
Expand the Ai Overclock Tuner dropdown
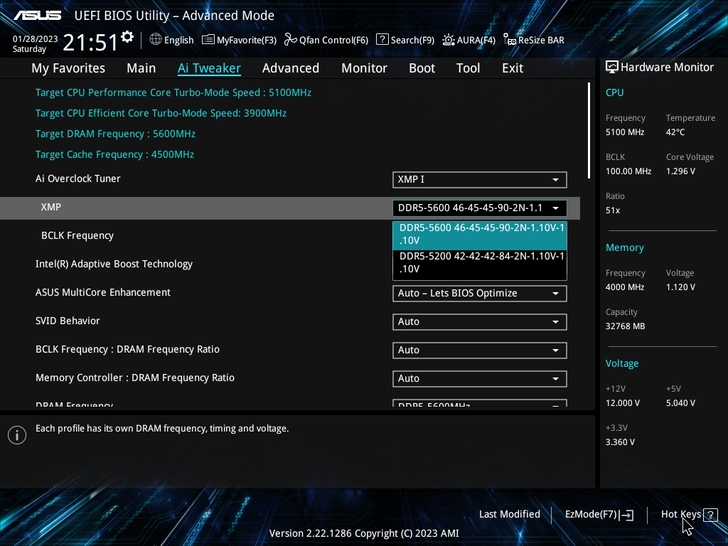point(479,180)
